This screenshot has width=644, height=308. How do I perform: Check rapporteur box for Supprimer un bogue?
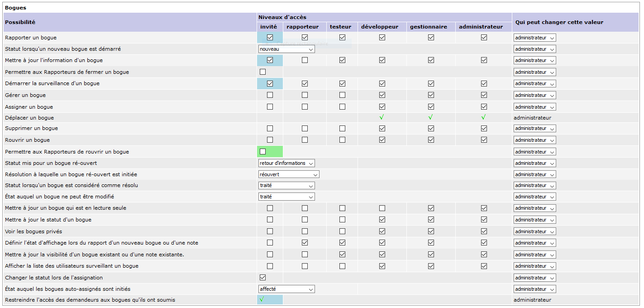[x=305, y=128]
